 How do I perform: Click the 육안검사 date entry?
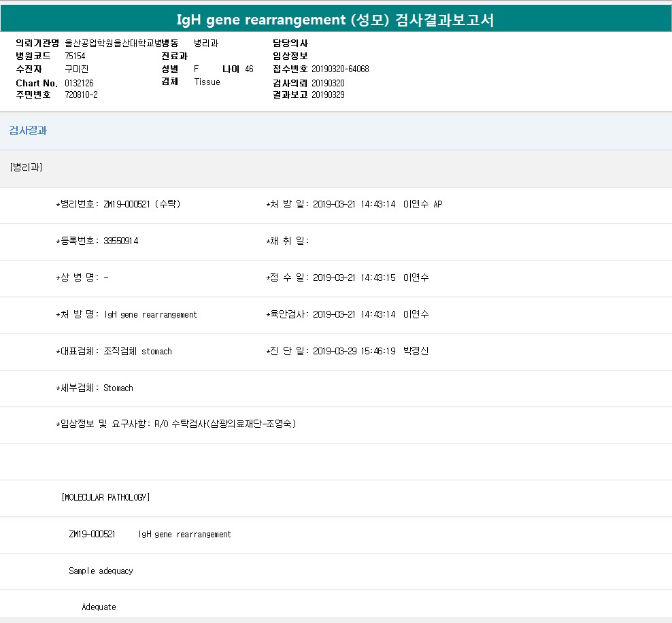click(354, 314)
